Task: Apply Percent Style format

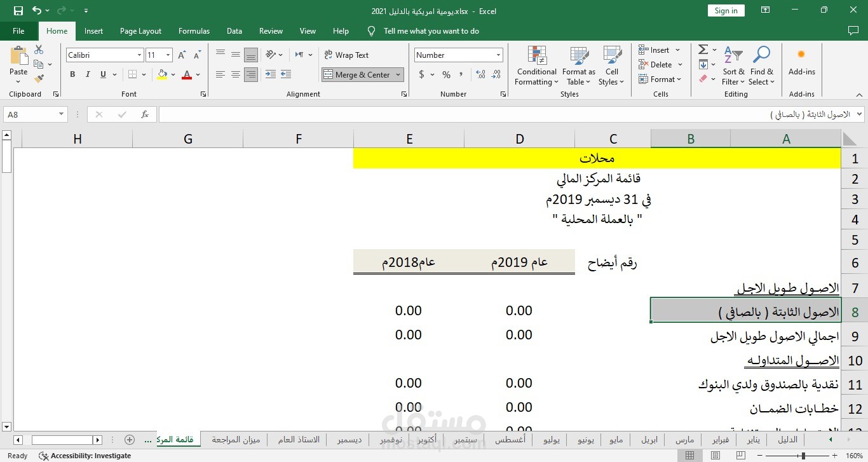Action: [x=446, y=74]
